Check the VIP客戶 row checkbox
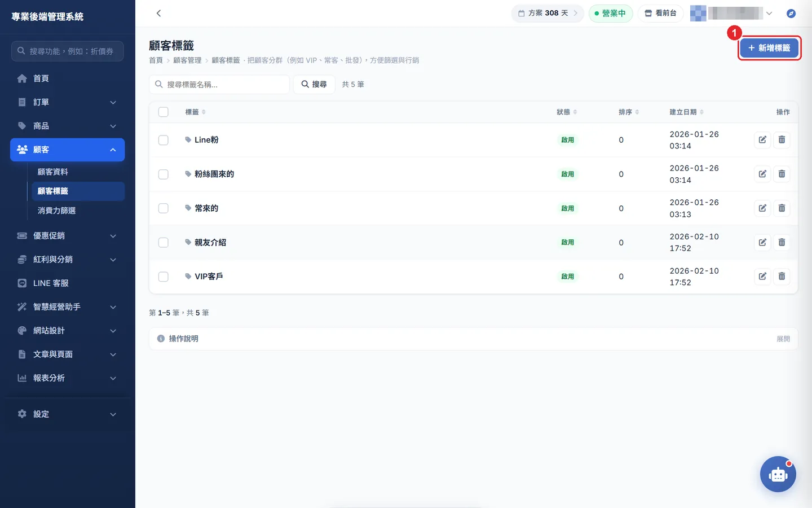This screenshot has height=508, width=812. (164, 277)
